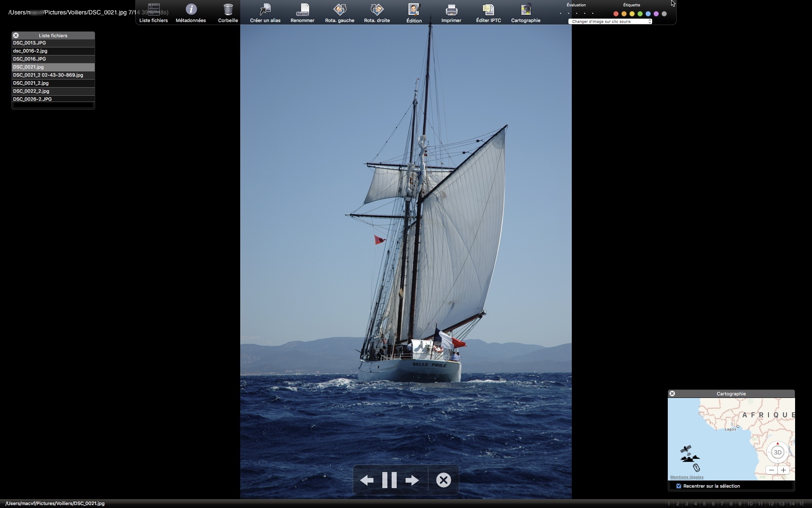This screenshot has width=812, height=508.
Task: Select DSC_0026-2.JPG in the file list
Action: click(53, 99)
